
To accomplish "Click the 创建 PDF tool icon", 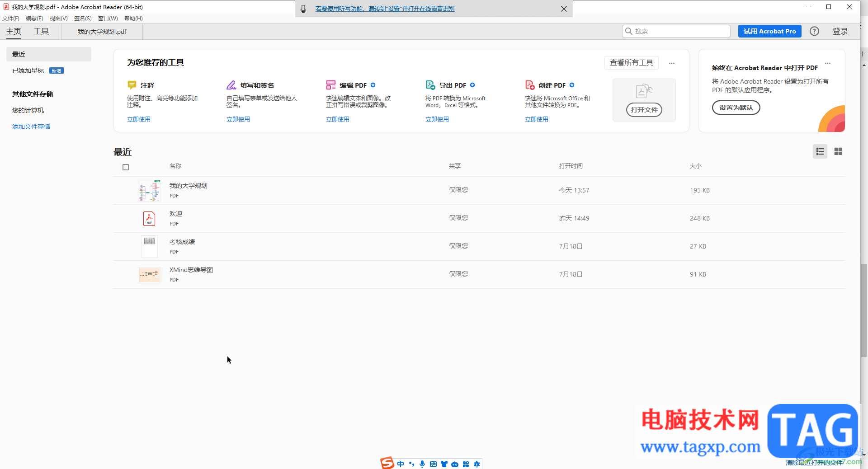I will coord(530,85).
